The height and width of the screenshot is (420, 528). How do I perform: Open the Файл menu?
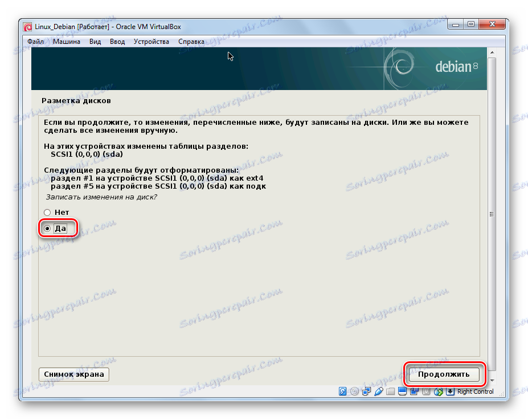[x=35, y=42]
